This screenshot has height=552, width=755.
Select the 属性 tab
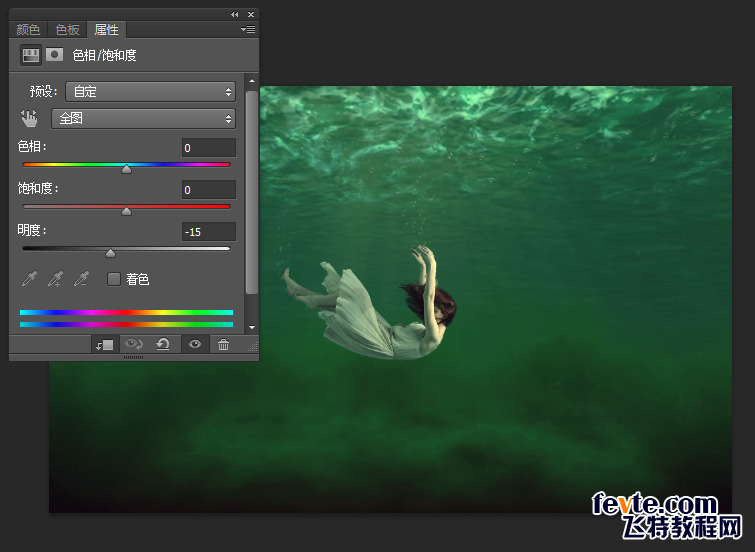pos(106,30)
